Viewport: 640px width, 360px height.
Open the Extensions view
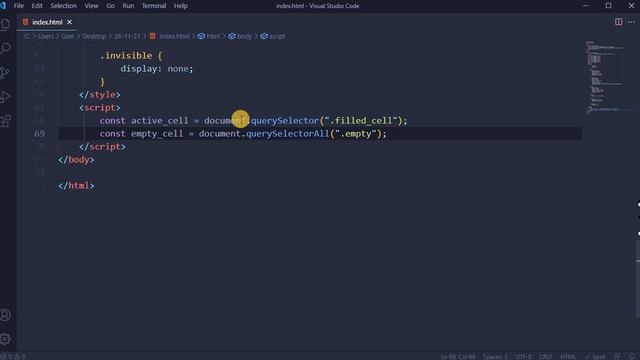(5, 121)
